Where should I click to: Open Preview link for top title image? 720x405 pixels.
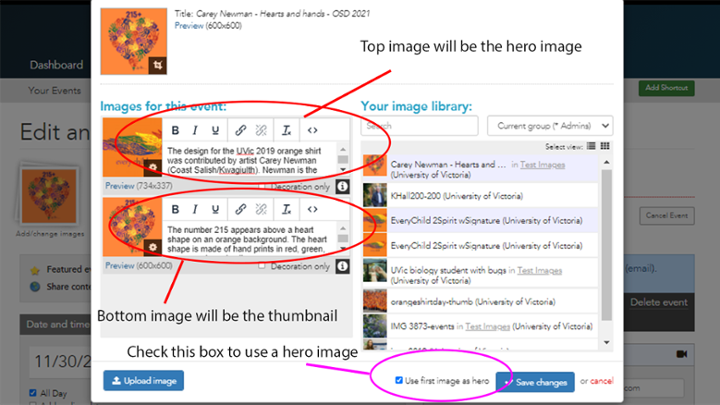click(189, 26)
